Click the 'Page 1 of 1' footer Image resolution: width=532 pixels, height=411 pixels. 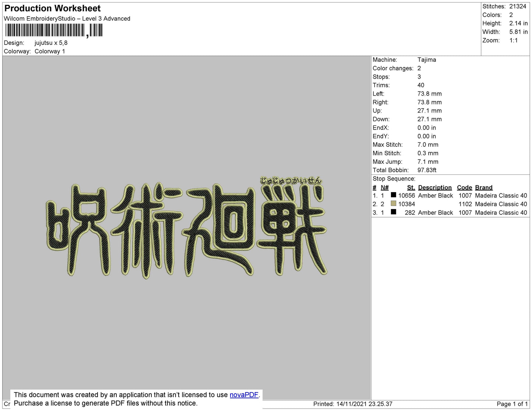pos(512,404)
